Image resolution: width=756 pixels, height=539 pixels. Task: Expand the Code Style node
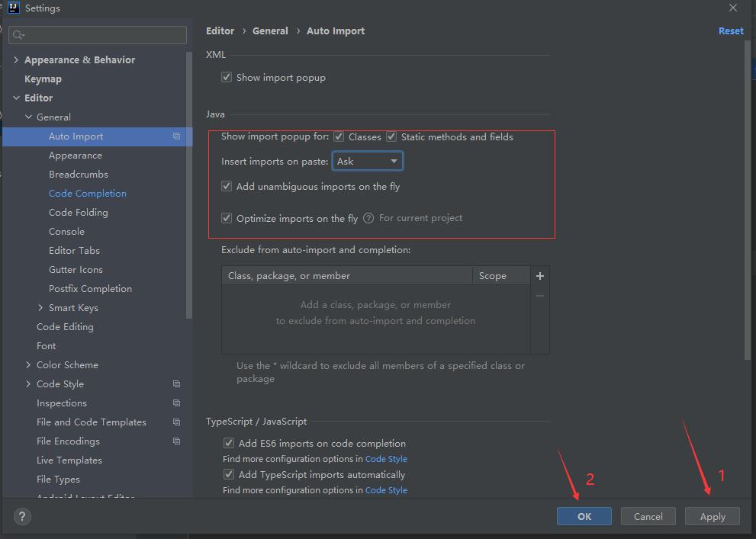pos(28,384)
